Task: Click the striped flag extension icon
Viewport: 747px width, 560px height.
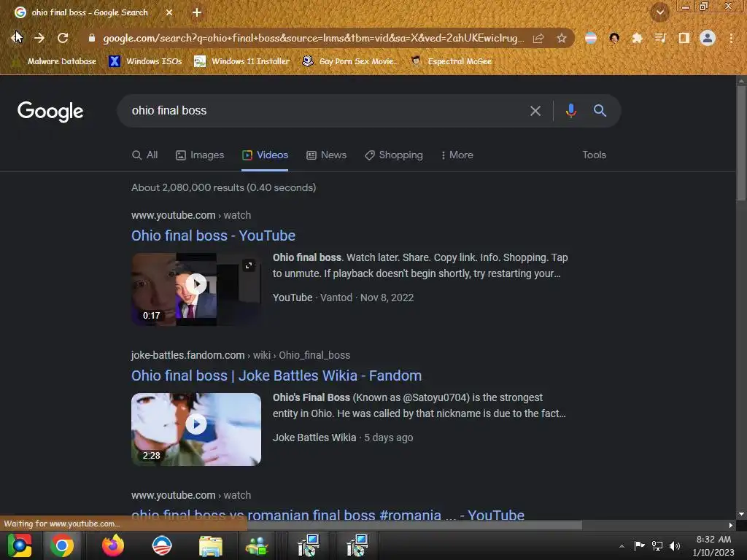Action: coord(591,38)
